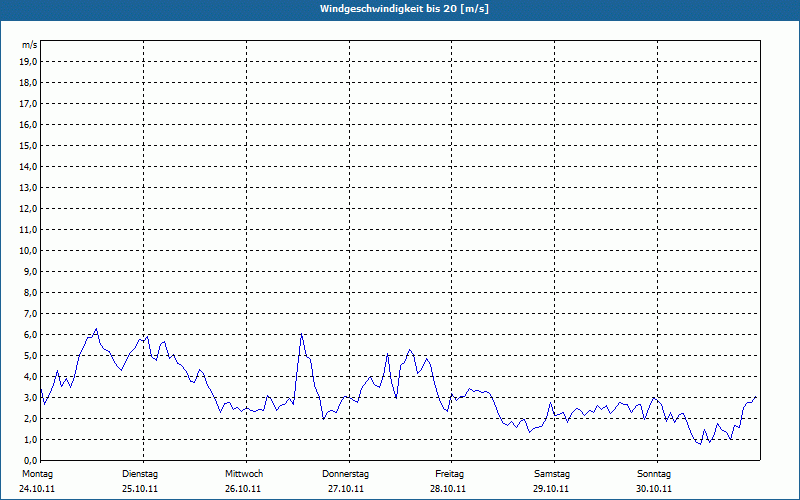
Task: Click the '1,0' y-axis label
Action: 30,439
